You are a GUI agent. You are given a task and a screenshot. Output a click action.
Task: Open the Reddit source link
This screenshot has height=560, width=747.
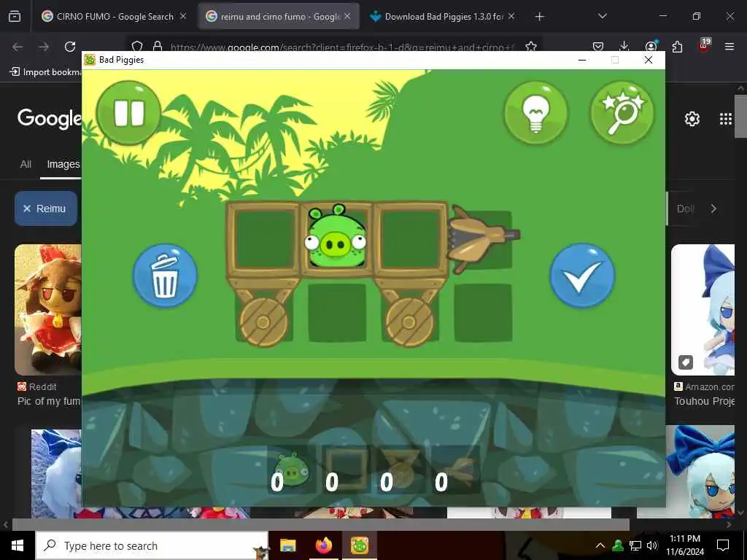37,386
